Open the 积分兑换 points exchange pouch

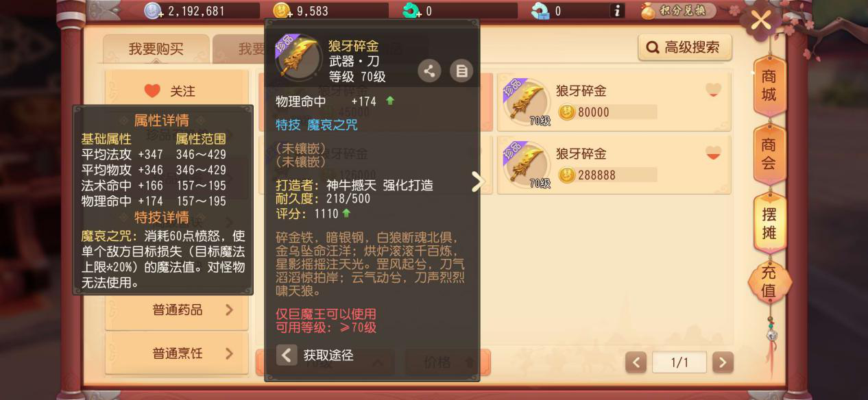tap(677, 11)
